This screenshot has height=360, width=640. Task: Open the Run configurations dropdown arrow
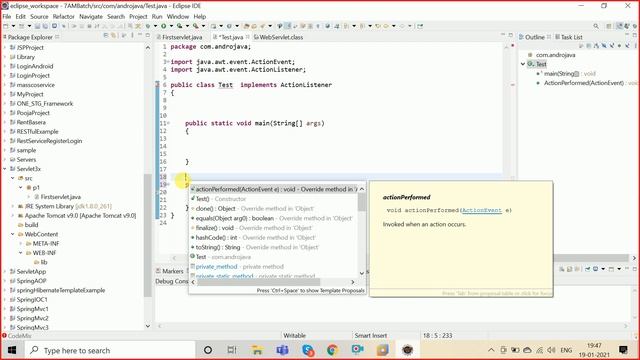pos(171,26)
